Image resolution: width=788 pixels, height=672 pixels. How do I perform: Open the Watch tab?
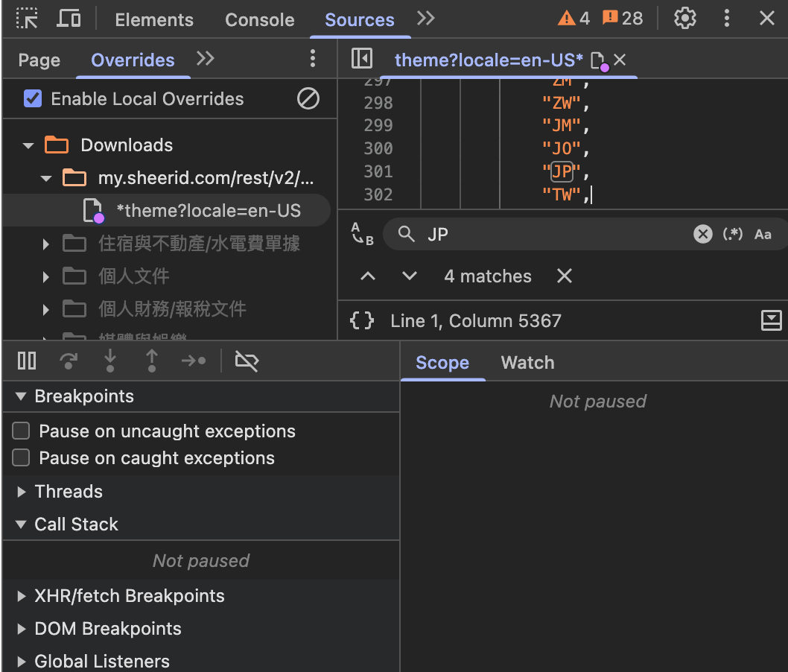[x=527, y=363]
